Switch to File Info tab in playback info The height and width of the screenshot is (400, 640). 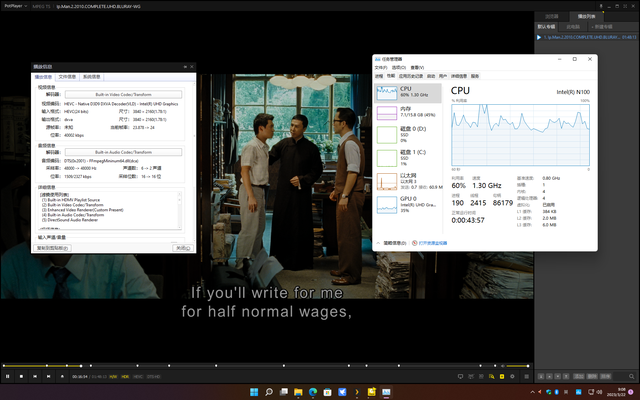tap(67, 77)
